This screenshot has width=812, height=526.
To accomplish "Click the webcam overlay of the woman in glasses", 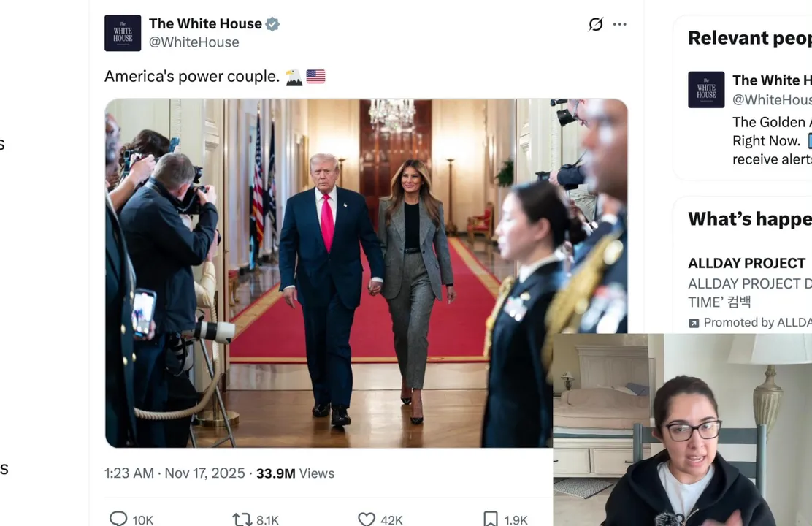I will click(683, 430).
